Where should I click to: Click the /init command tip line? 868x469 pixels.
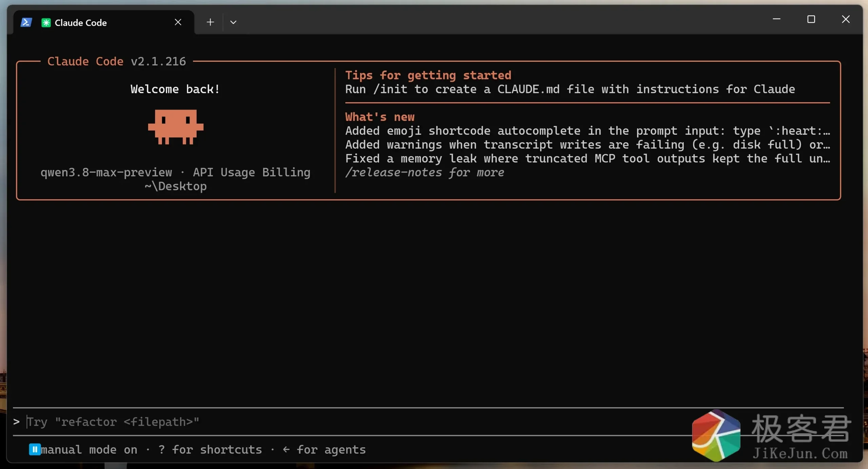(x=570, y=89)
